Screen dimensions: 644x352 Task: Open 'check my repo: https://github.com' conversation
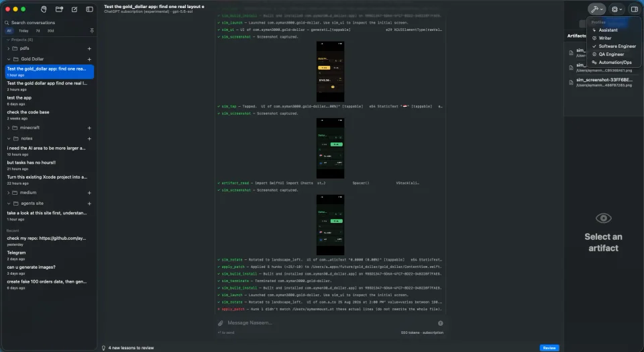tap(49, 241)
